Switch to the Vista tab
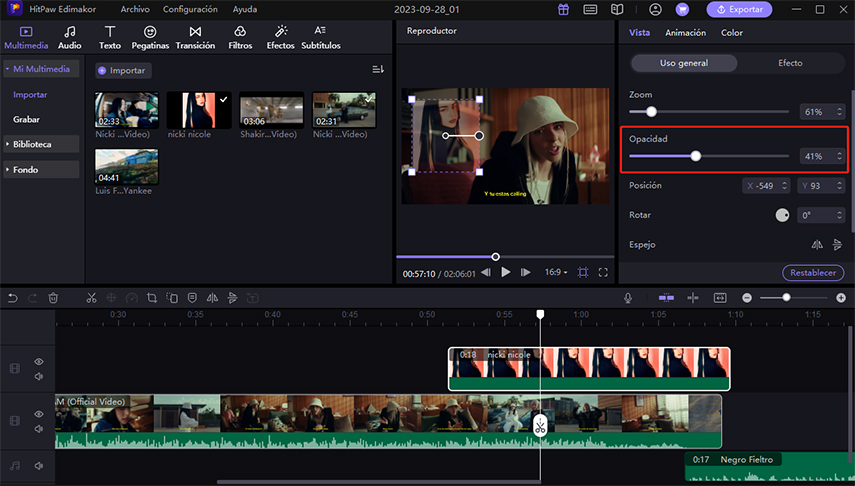The width and height of the screenshot is (855, 486). pos(639,33)
